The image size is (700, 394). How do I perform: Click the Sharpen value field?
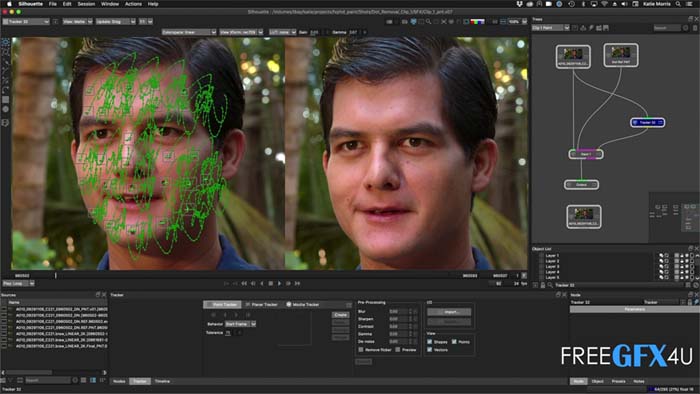[x=399, y=319]
